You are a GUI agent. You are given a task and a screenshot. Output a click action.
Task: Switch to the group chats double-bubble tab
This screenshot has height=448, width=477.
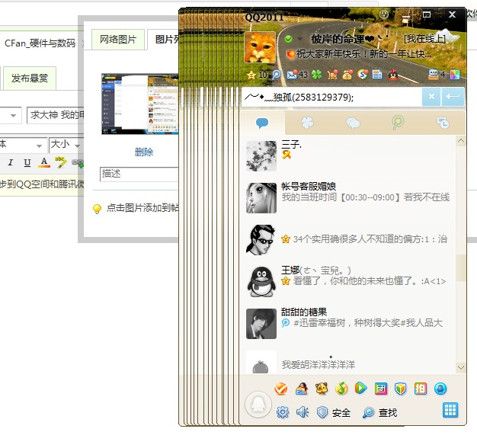353,123
